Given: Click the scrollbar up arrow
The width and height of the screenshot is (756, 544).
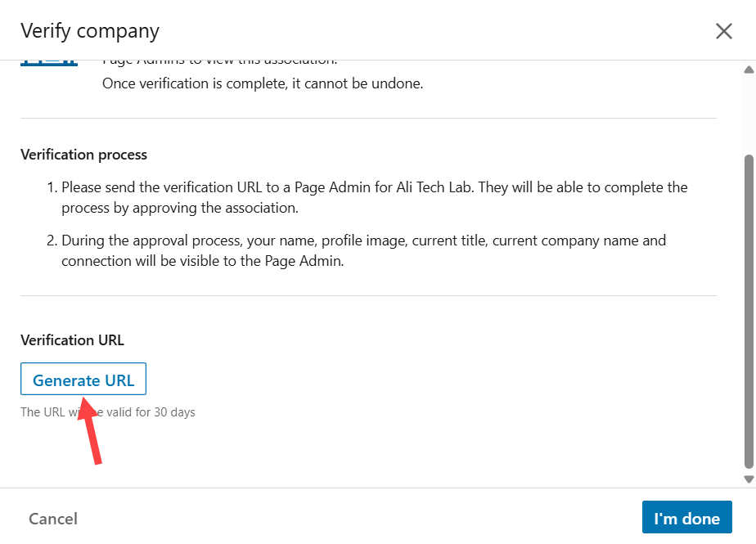Looking at the screenshot, I should pyautogui.click(x=748, y=70).
